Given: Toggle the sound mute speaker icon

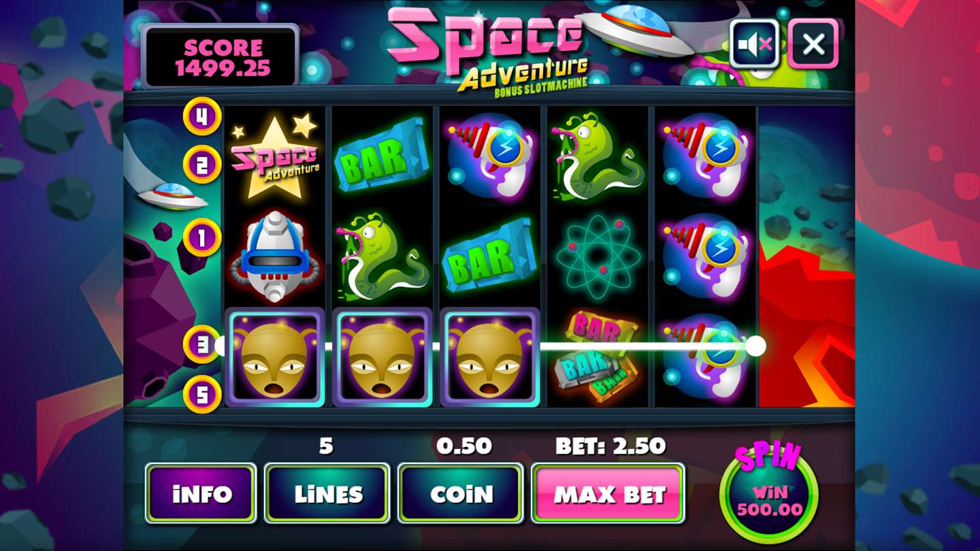Looking at the screenshot, I should pos(755,44).
